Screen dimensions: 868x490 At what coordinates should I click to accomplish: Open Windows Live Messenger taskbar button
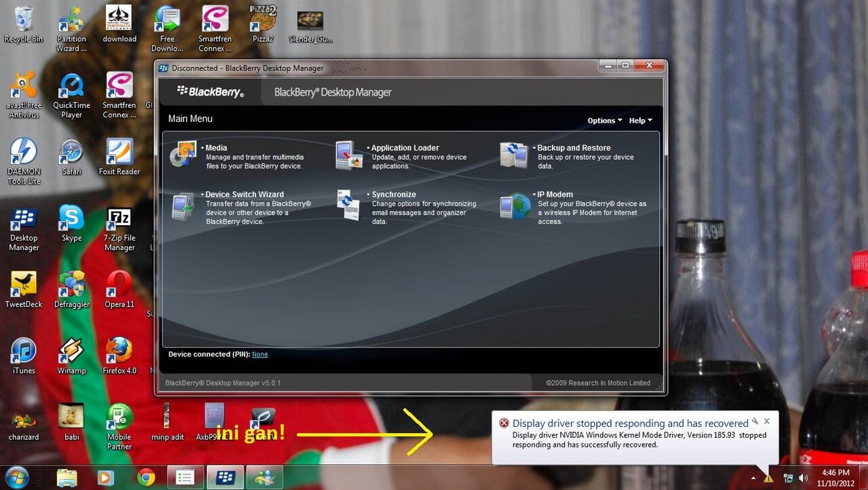pyautogui.click(x=264, y=477)
